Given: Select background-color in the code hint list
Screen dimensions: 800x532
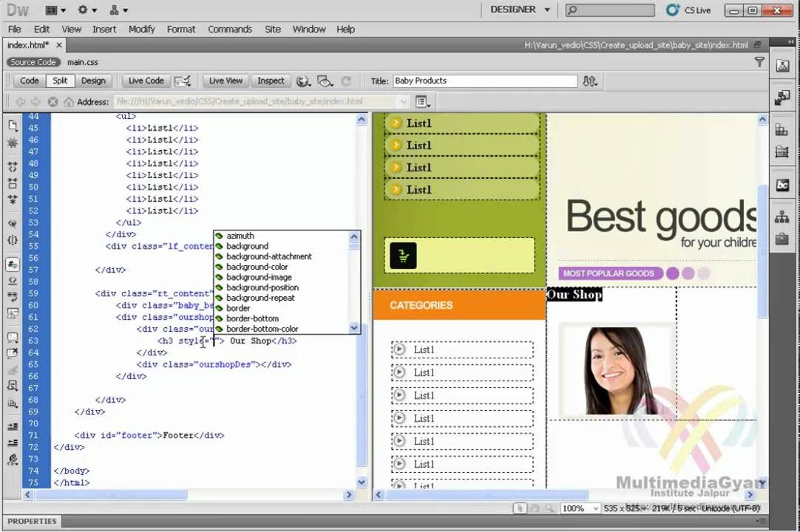Looking at the screenshot, I should pos(257,267).
